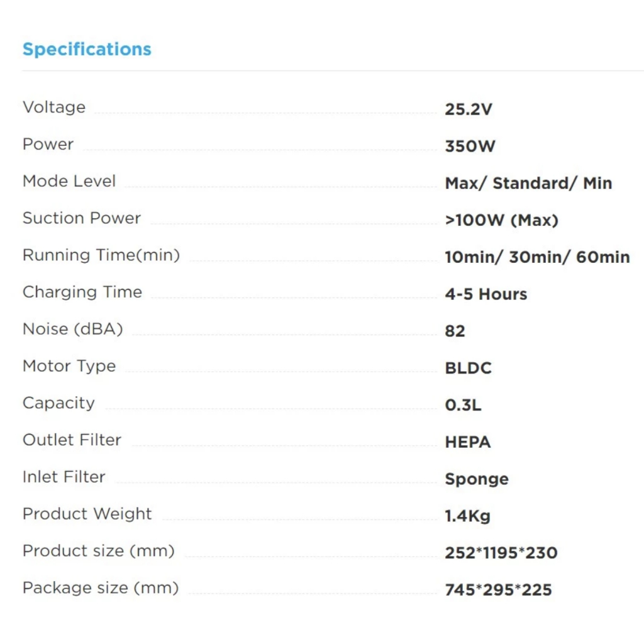The image size is (644, 644).
Task: Select the 0.3L capacity value
Action: 463,406
